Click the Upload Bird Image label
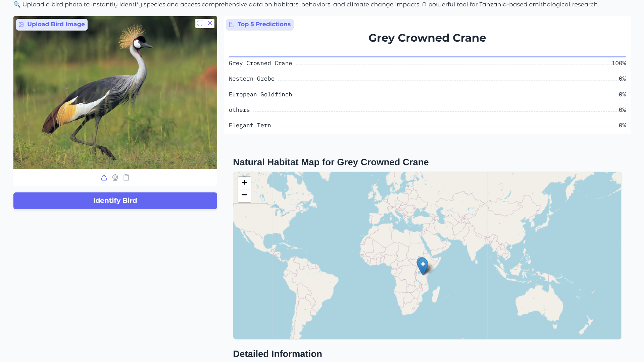The height and width of the screenshot is (362, 644). (x=52, y=25)
